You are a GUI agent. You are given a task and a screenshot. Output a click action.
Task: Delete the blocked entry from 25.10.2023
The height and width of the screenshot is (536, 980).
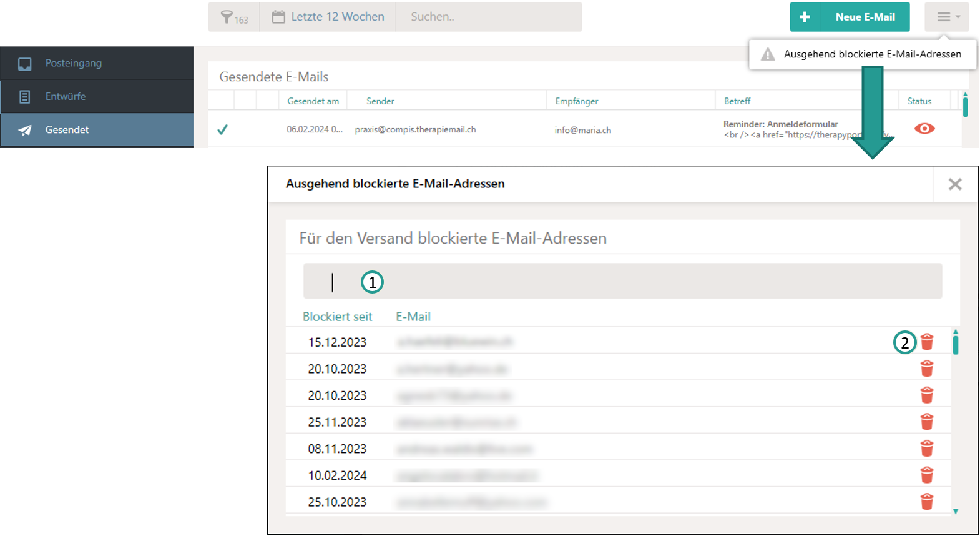pyautogui.click(x=927, y=502)
